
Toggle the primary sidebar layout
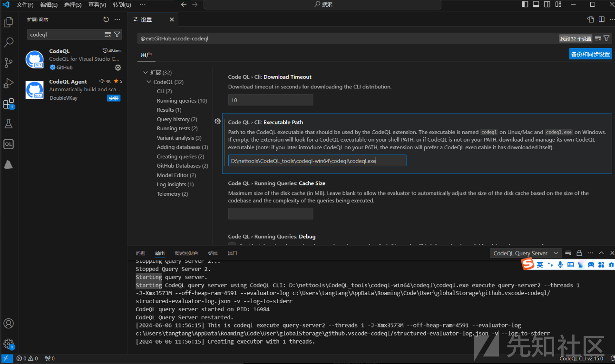pyautogui.click(x=525, y=4)
